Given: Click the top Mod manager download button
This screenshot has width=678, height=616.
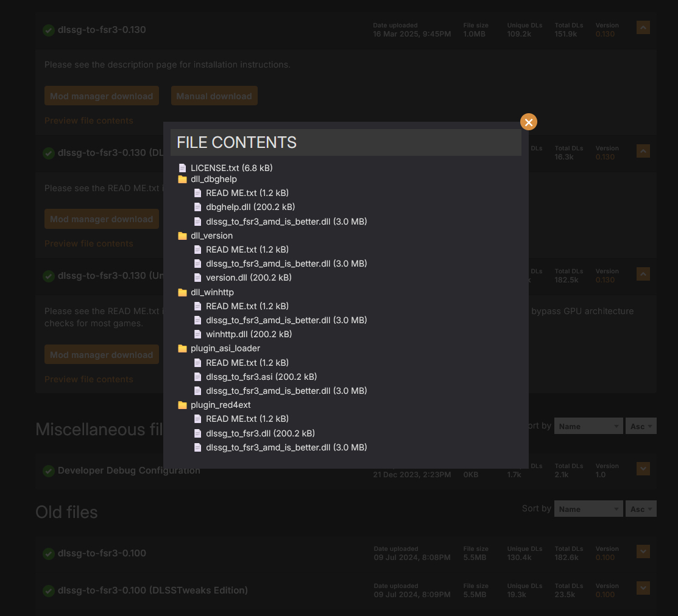Looking at the screenshot, I should point(101,96).
